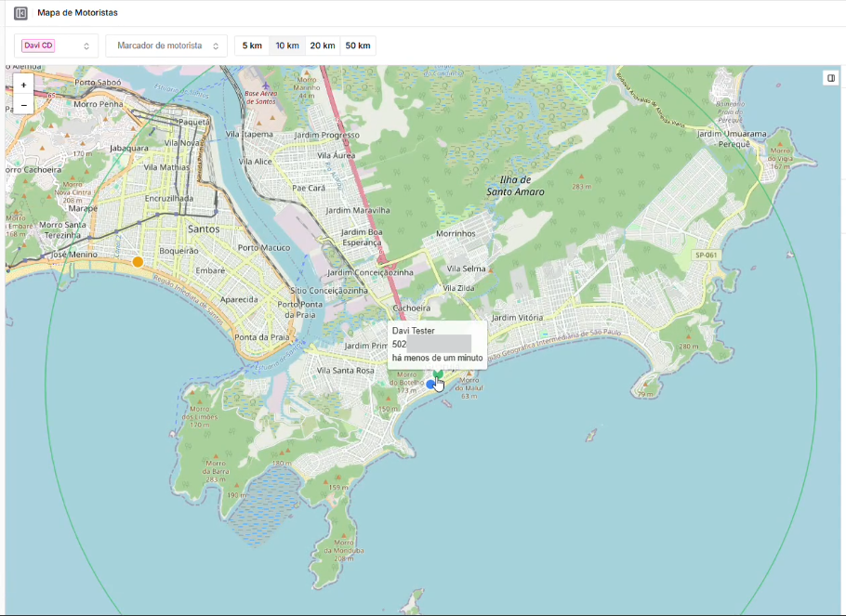Click the Cachoeira label on map
The width and height of the screenshot is (846, 616).
pyautogui.click(x=412, y=308)
